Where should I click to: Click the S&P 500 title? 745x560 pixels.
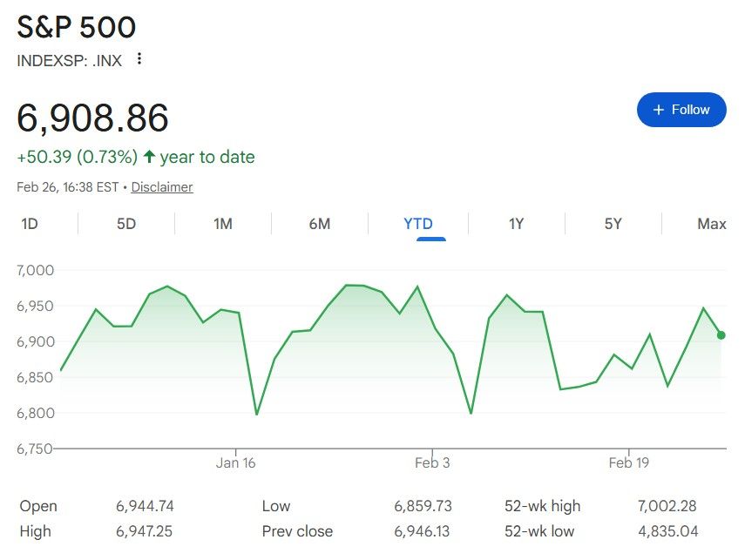(77, 28)
